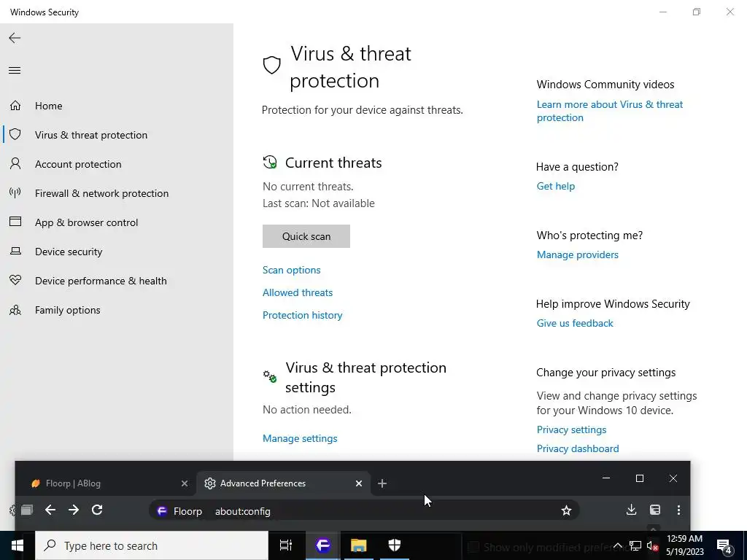Open Allowed threats link
The image size is (747, 560).
tap(298, 292)
